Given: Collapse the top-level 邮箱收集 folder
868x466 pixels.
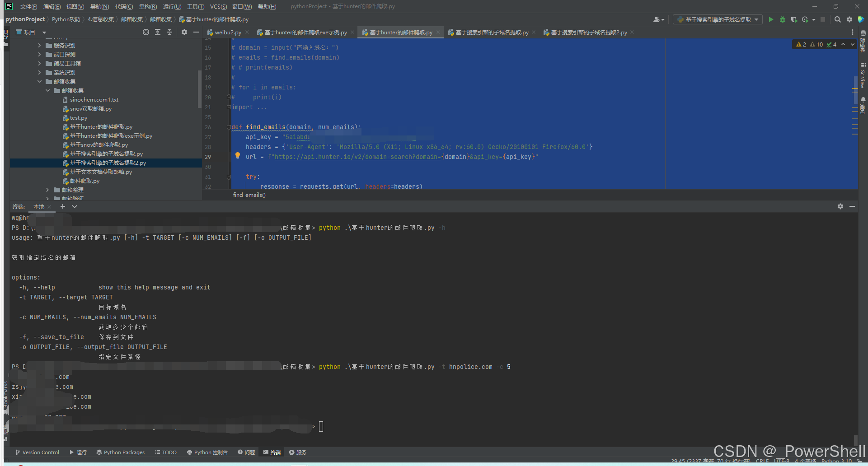Looking at the screenshot, I should [39, 81].
